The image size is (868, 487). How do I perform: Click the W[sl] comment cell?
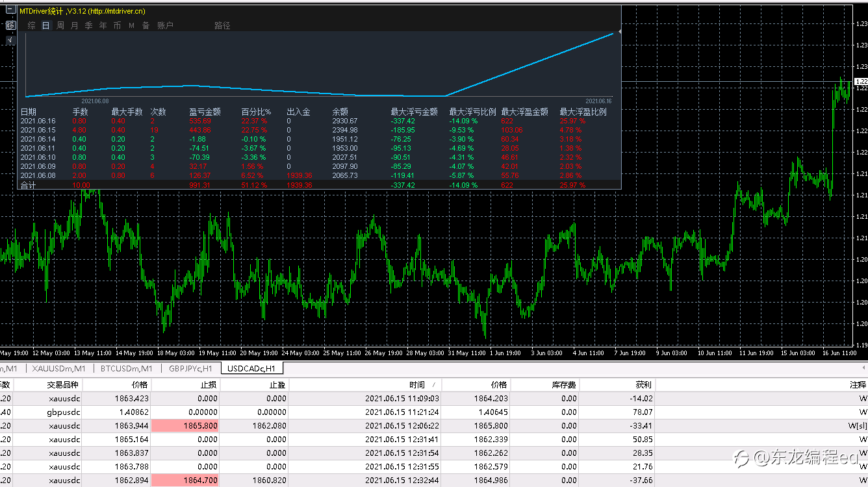(857, 425)
